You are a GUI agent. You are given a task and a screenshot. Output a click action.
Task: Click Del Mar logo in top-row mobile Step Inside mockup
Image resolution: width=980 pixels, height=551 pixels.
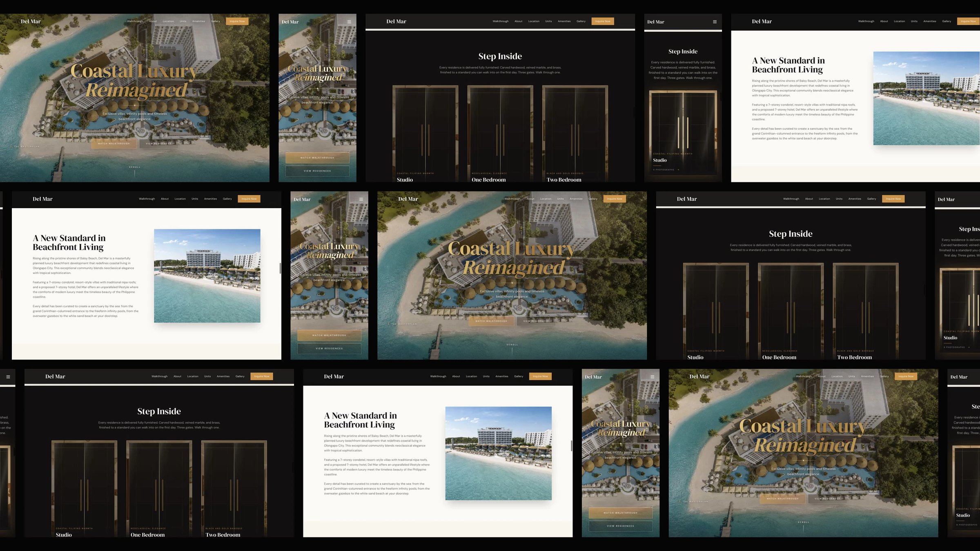click(x=655, y=22)
